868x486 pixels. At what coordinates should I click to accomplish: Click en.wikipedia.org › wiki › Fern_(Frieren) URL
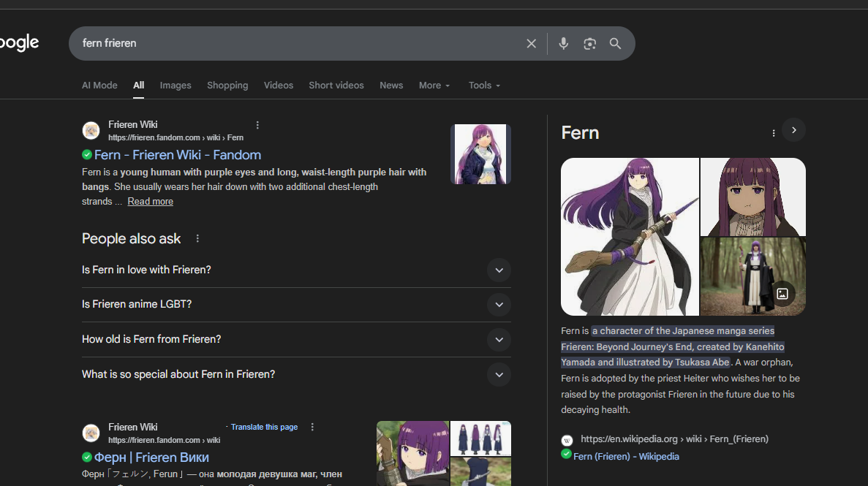click(674, 439)
